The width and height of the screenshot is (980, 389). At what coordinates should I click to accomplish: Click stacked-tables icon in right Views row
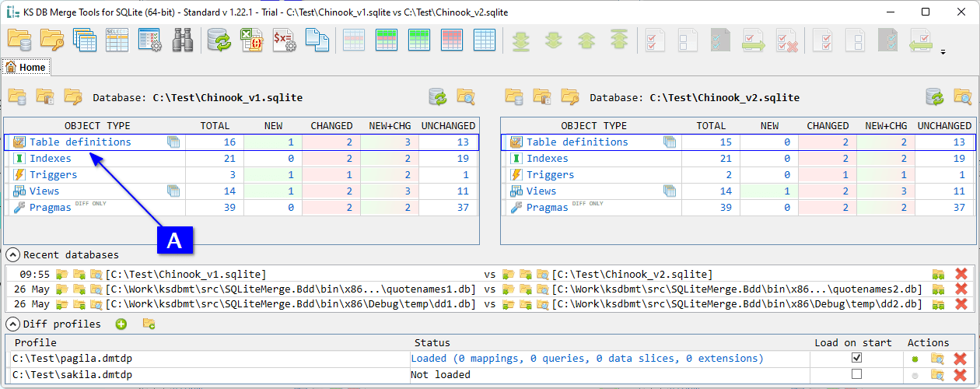click(670, 191)
